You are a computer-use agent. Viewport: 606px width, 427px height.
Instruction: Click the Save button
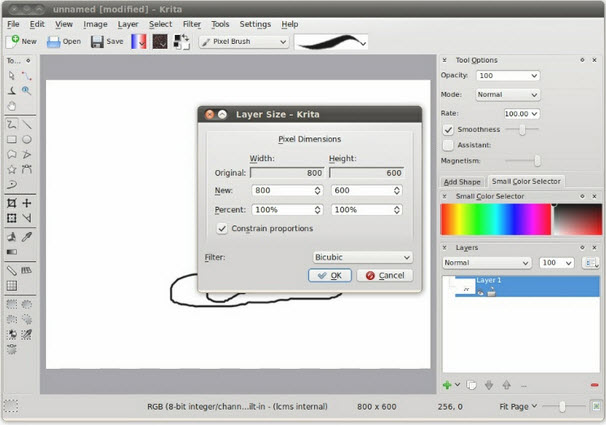pyautogui.click(x=107, y=41)
